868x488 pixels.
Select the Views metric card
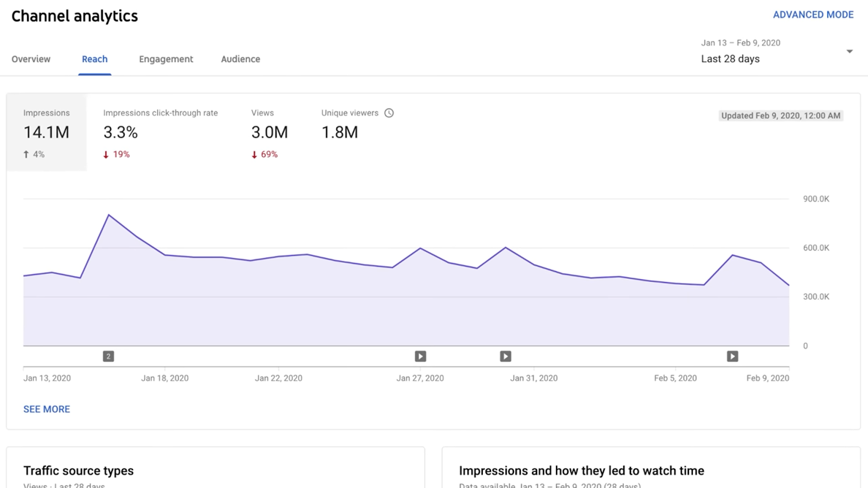(270, 133)
